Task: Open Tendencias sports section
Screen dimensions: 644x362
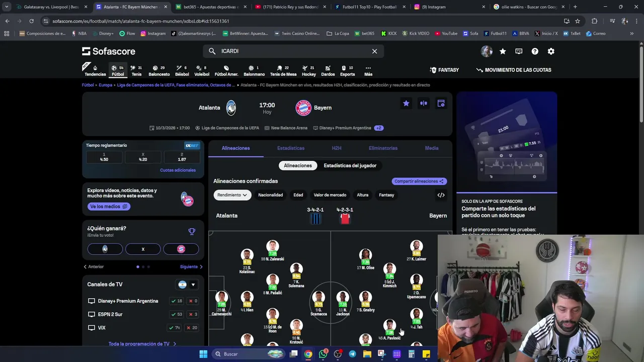Action: click(x=95, y=70)
